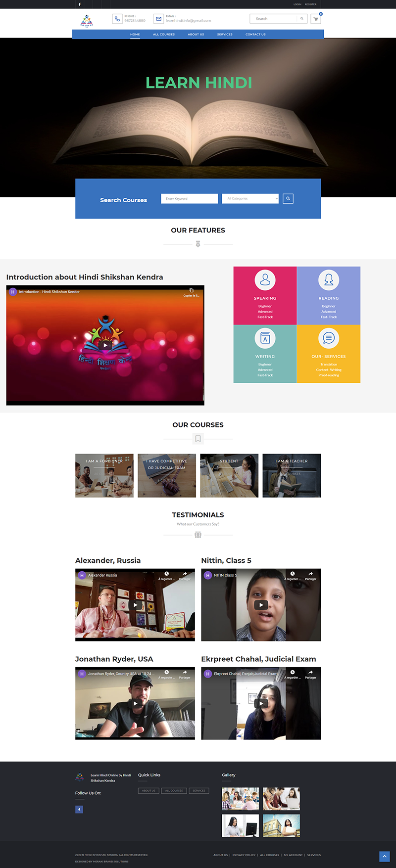Click the Register link
The image size is (396, 868).
[x=310, y=4]
